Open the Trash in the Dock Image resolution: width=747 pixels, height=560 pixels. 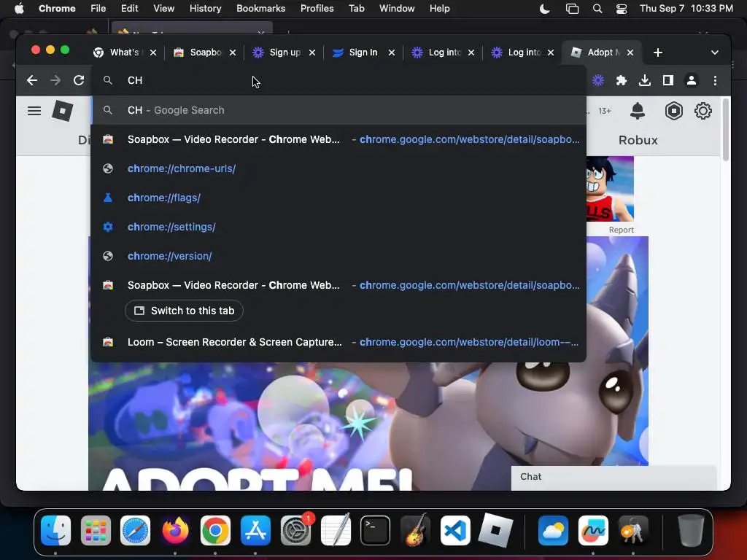click(690, 530)
